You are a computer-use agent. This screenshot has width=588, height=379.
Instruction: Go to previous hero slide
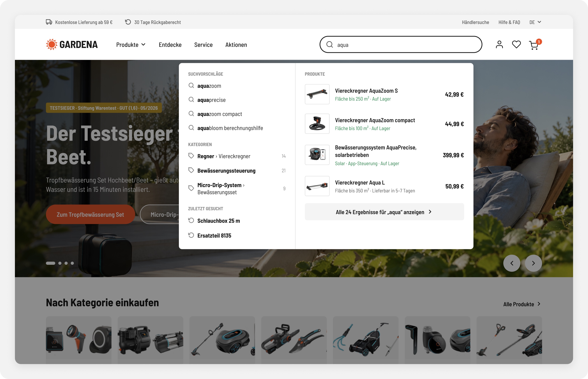tap(512, 263)
